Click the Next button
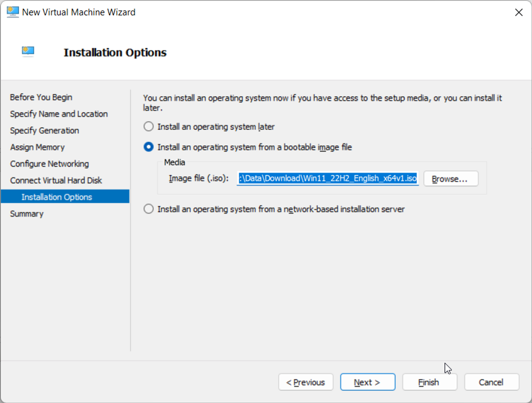Viewport: 532px width, 403px height. pos(368,382)
